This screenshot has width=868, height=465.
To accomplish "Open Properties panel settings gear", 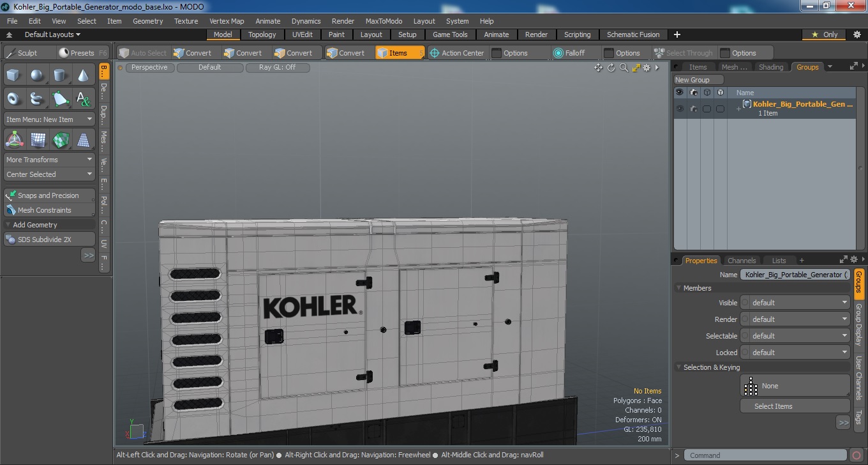I will click(x=854, y=259).
